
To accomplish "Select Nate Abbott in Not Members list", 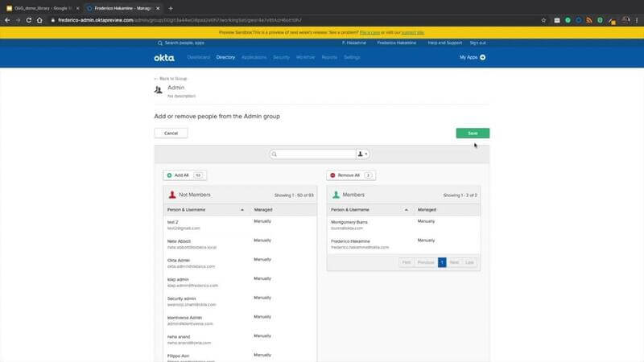I will [x=181, y=241].
